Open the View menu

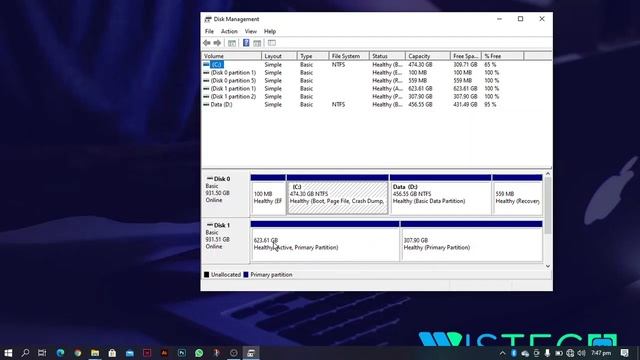[251, 31]
